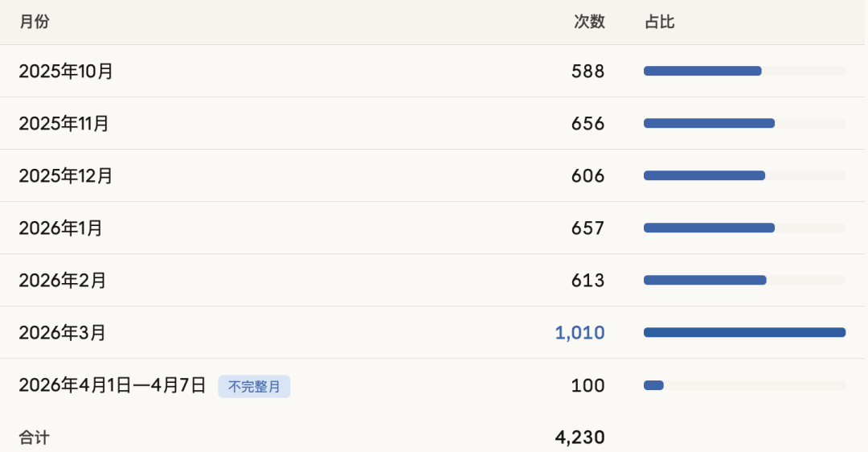Screen dimensions: 868x452
Task: Click the 4,230 total value
Action: click(x=579, y=438)
